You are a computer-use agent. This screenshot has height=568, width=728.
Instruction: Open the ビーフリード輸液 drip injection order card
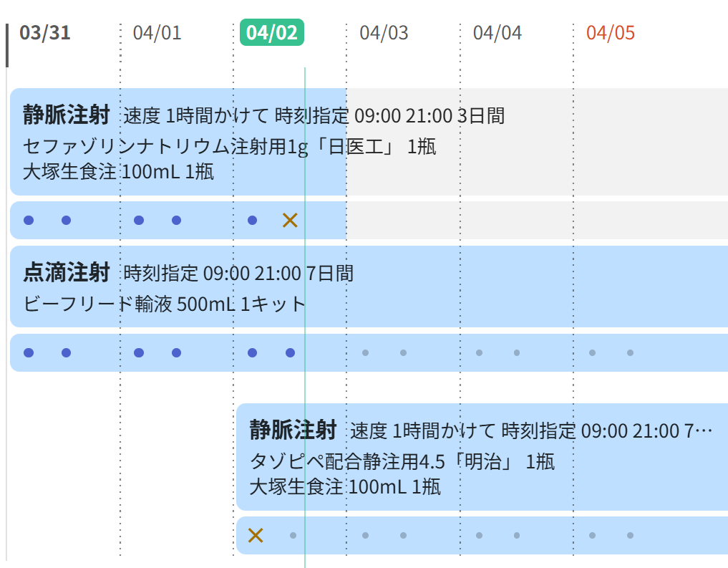pos(369,287)
